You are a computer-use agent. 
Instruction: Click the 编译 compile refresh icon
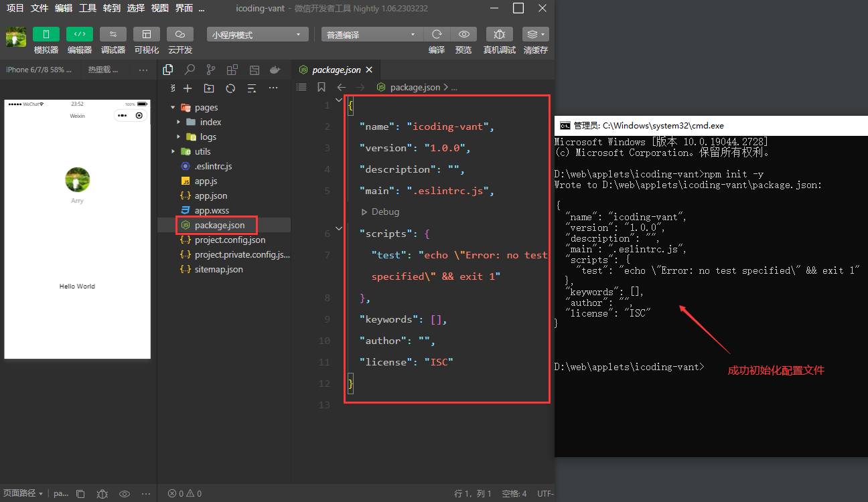pos(437,34)
